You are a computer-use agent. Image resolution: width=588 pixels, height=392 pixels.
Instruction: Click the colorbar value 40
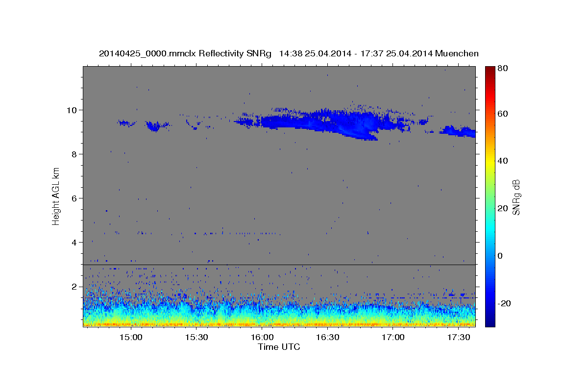pyautogui.click(x=504, y=161)
